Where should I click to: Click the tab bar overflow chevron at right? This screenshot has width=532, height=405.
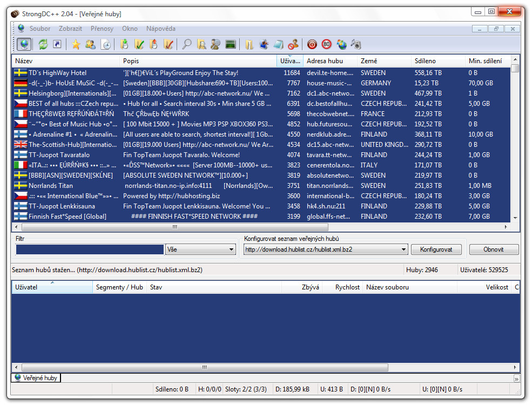pos(516,379)
